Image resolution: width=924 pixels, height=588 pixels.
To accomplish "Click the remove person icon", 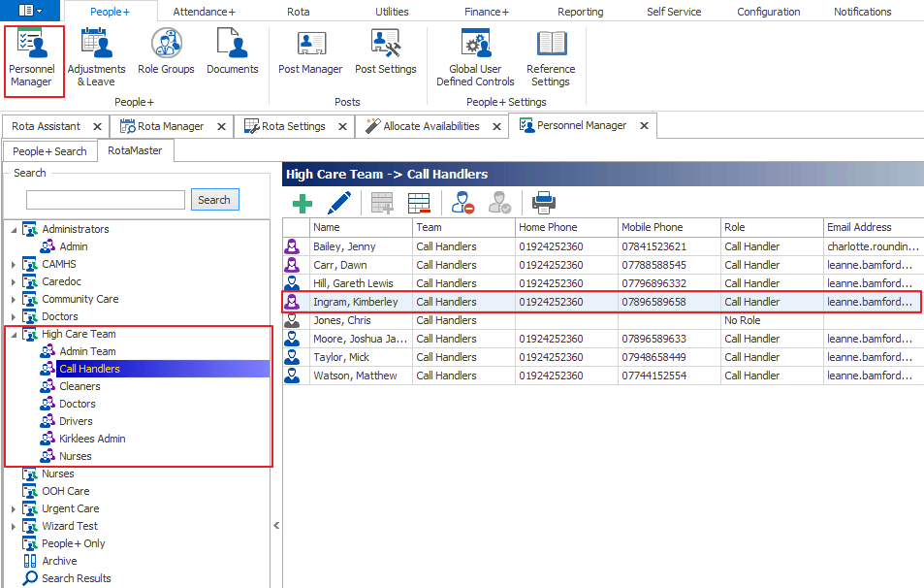I will (x=463, y=203).
